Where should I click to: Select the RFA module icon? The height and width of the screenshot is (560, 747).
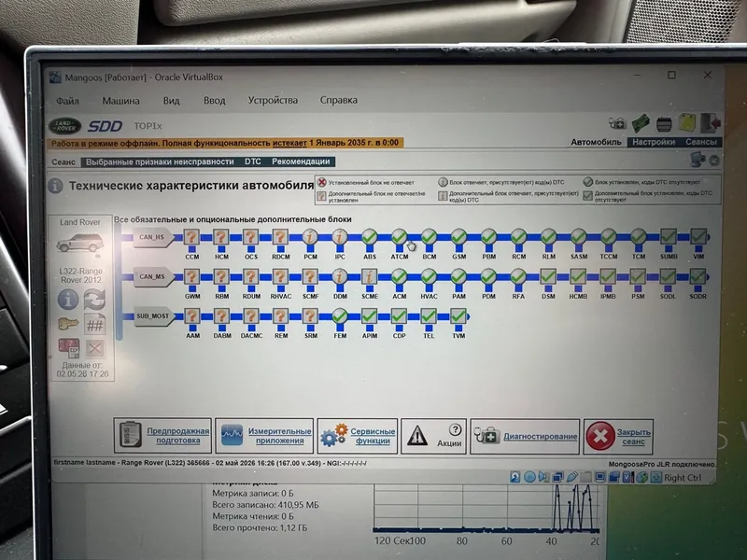[518, 276]
